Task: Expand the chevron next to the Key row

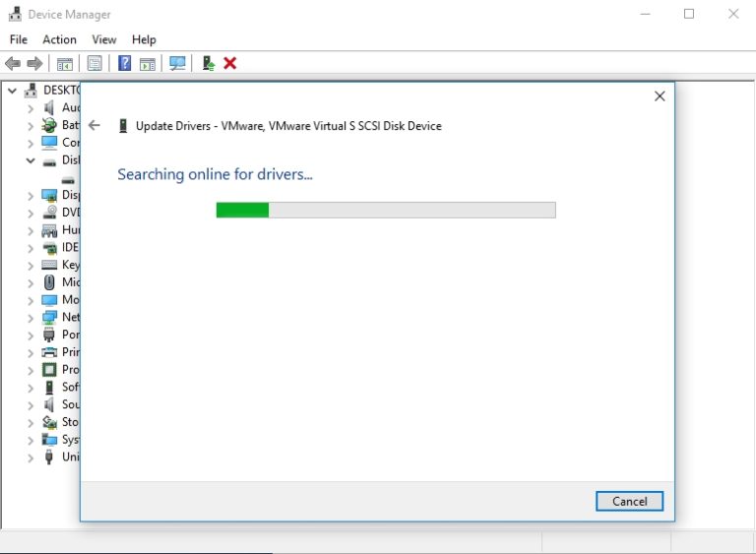Action: 31,266
